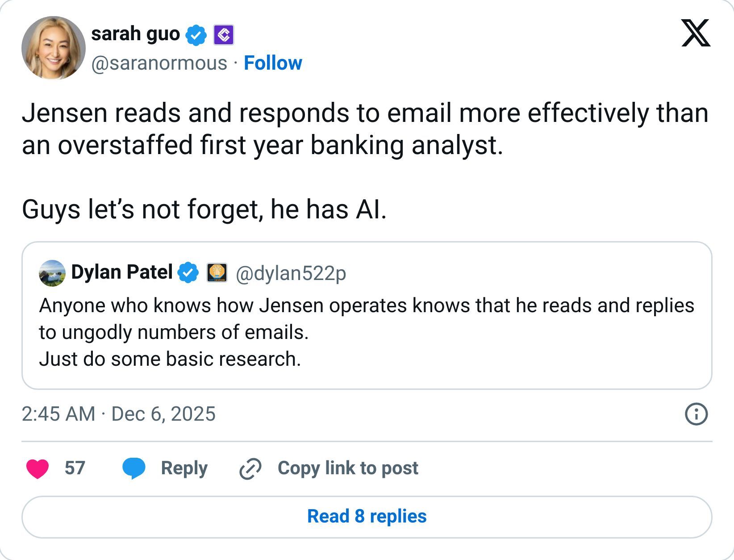Viewport: 734px width, 560px height.
Task: Expand the thread via Read 8 replies
Action: point(367,516)
